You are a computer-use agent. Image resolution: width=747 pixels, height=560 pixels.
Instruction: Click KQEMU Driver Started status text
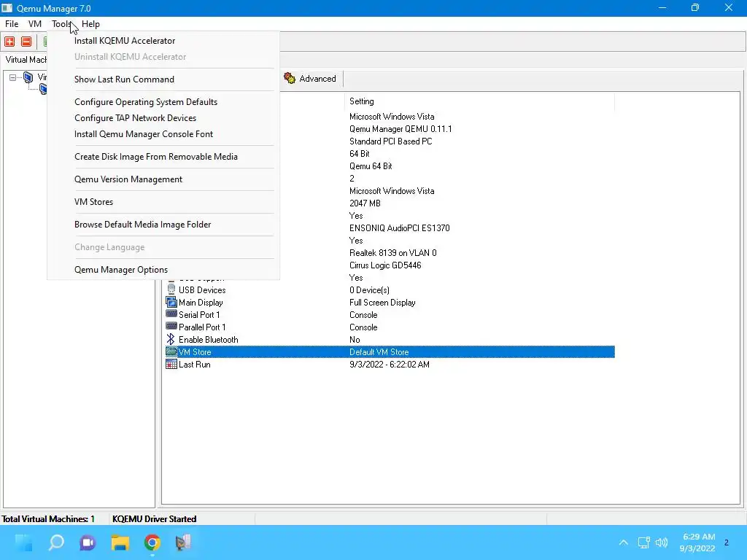(155, 519)
